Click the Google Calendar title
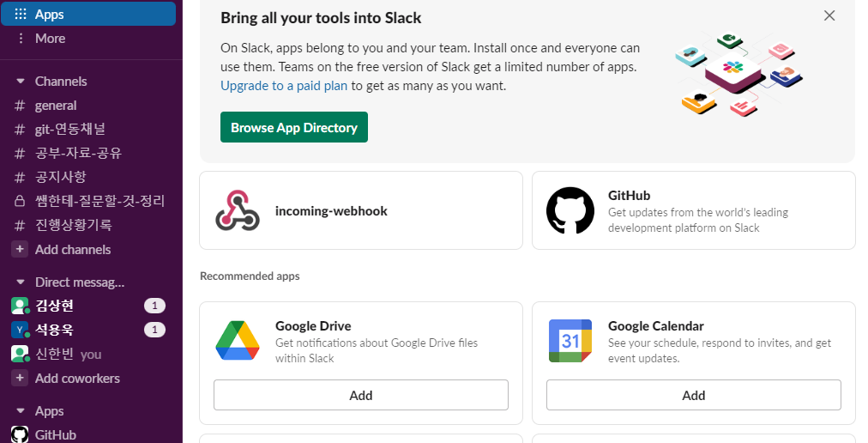Screen dimensions: 868x443 pyautogui.click(x=656, y=326)
